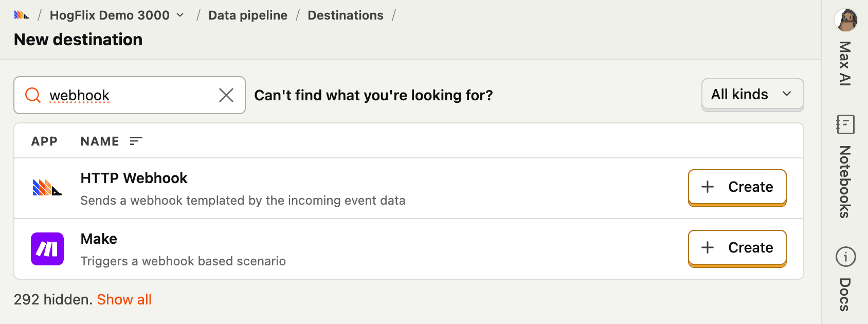The image size is (868, 324).
Task: Click the PostHog logo in breadcrumb
Action: (x=21, y=15)
